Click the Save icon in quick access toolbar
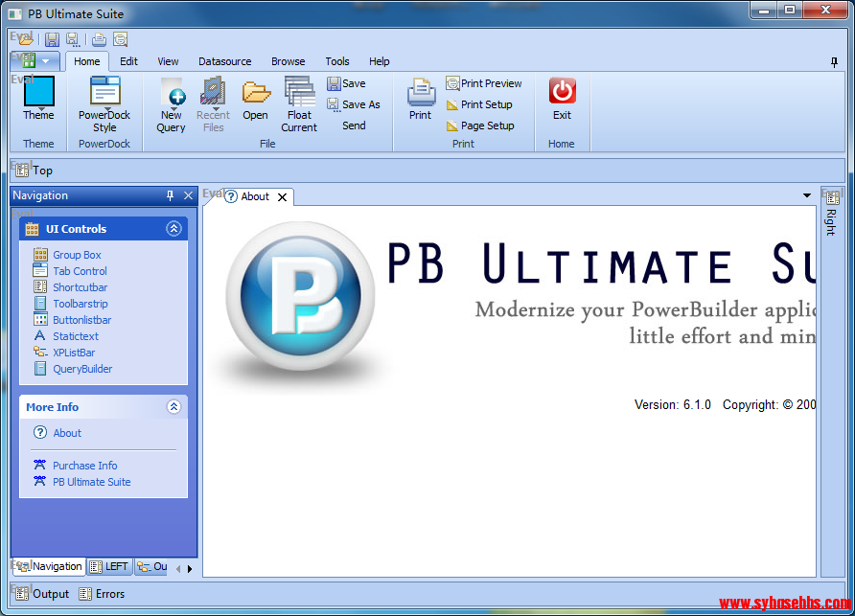 point(52,39)
